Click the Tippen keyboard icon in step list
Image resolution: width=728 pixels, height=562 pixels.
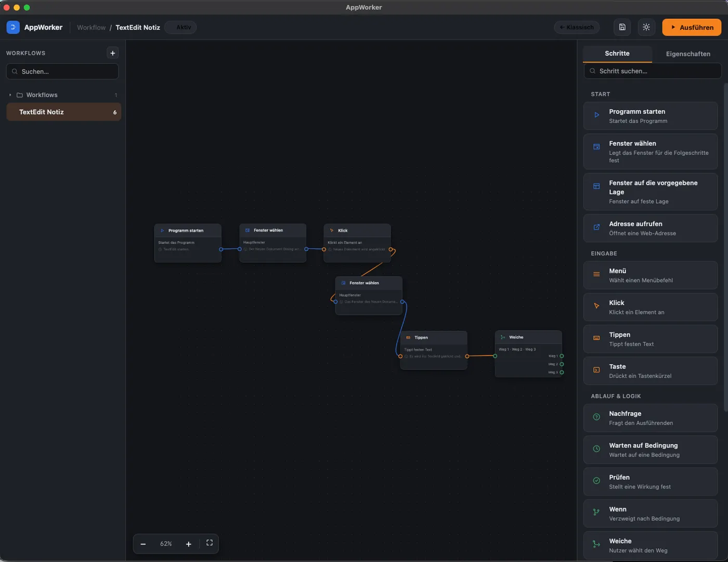596,338
